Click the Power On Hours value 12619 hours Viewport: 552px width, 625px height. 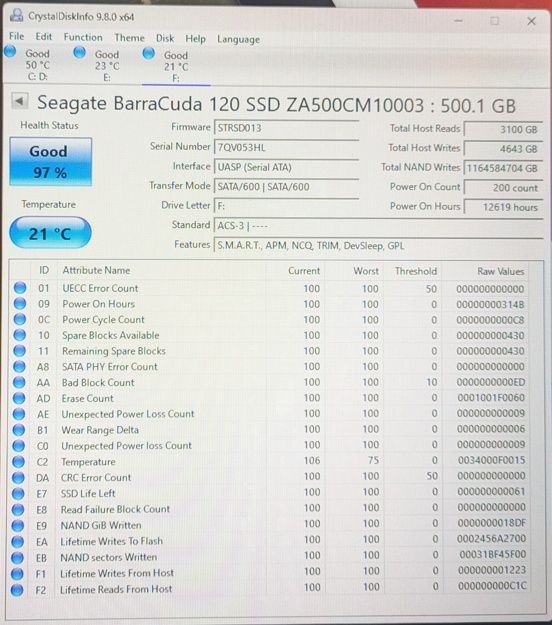[x=503, y=207]
